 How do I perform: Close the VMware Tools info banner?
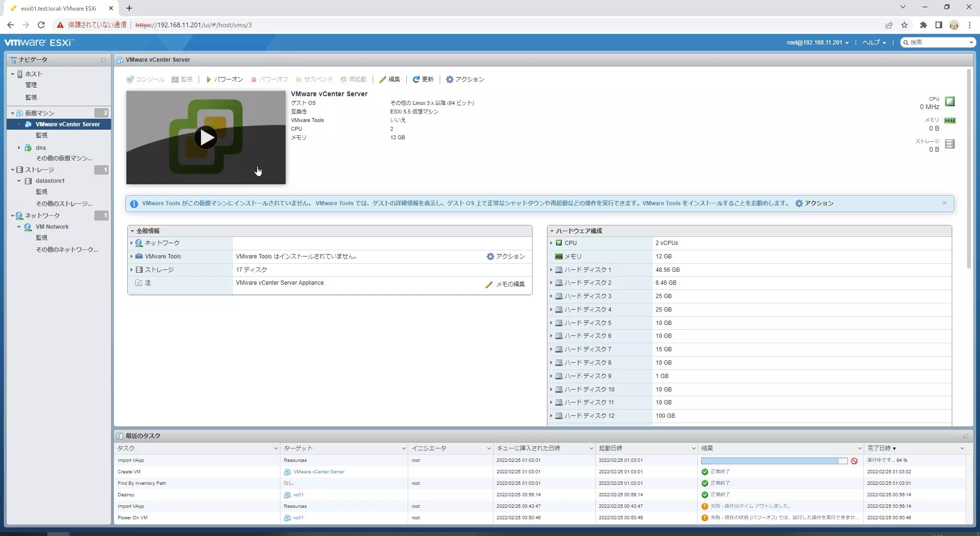944,203
